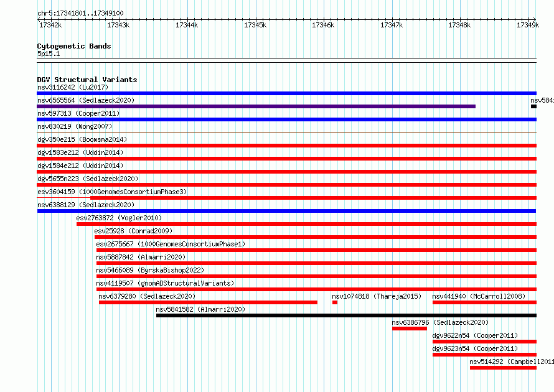Select nsv514292 (Campbell2011) label
554x392 pixels.
pyautogui.click(x=512, y=362)
